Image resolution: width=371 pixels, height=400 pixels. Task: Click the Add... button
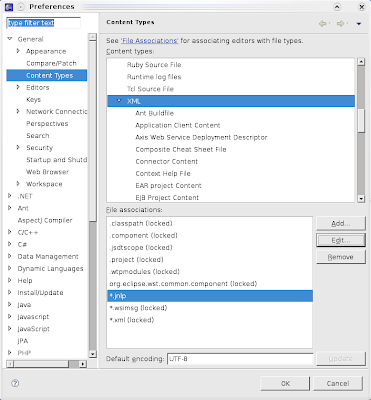tap(341, 223)
